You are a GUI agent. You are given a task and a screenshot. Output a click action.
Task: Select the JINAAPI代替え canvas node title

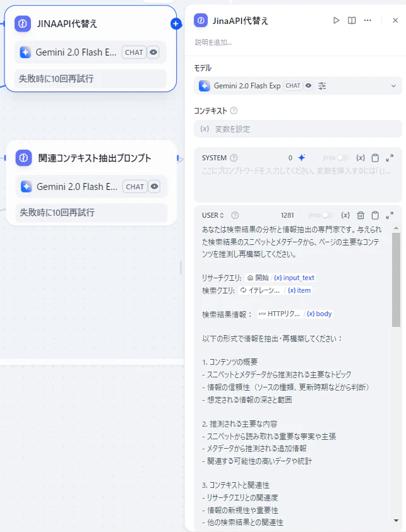[x=67, y=24]
